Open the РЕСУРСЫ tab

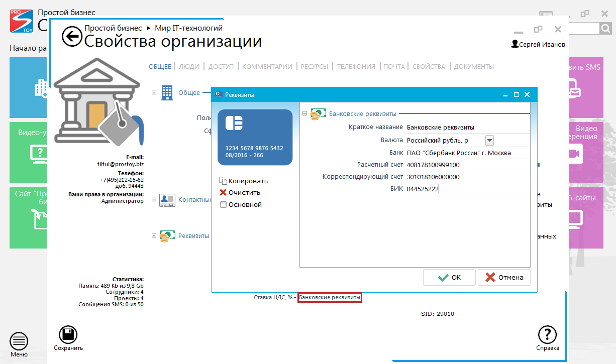[x=315, y=66]
